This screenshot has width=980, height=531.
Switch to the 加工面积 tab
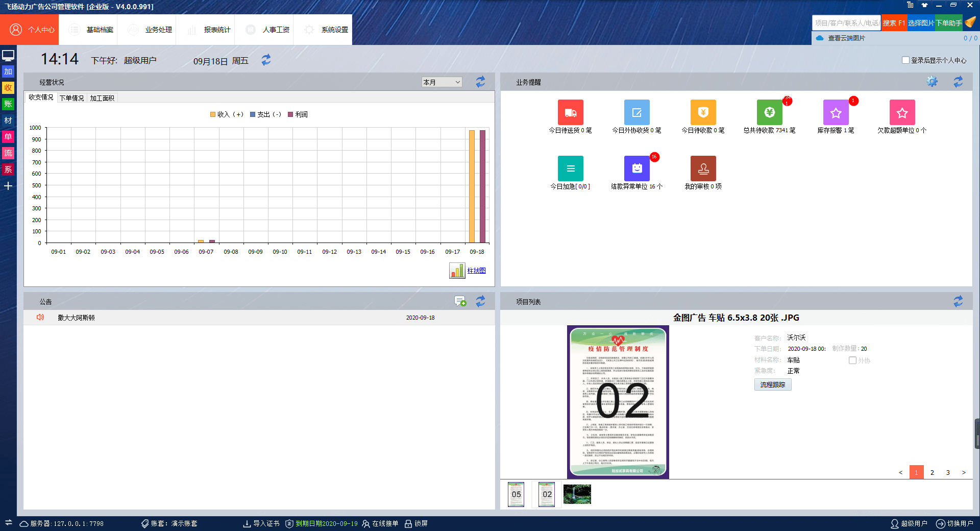102,98
